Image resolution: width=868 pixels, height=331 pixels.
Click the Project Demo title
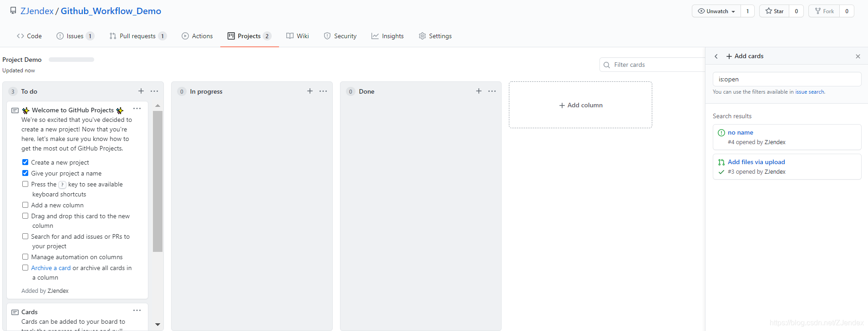pyautogui.click(x=22, y=60)
